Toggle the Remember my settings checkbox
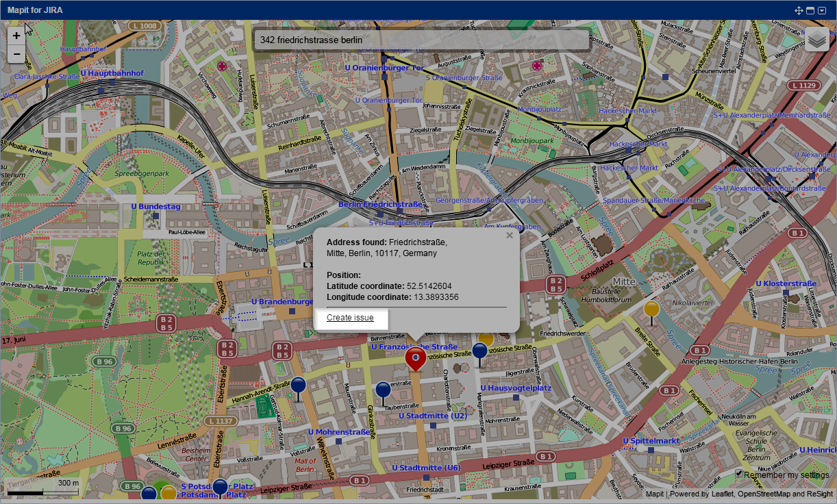837x504 pixels. click(739, 474)
